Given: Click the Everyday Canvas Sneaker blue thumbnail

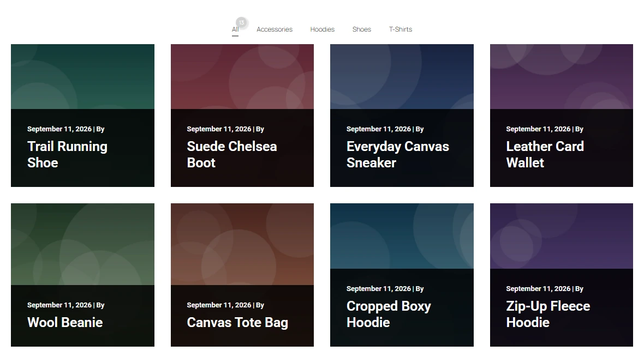Looking at the screenshot, I should (402, 77).
